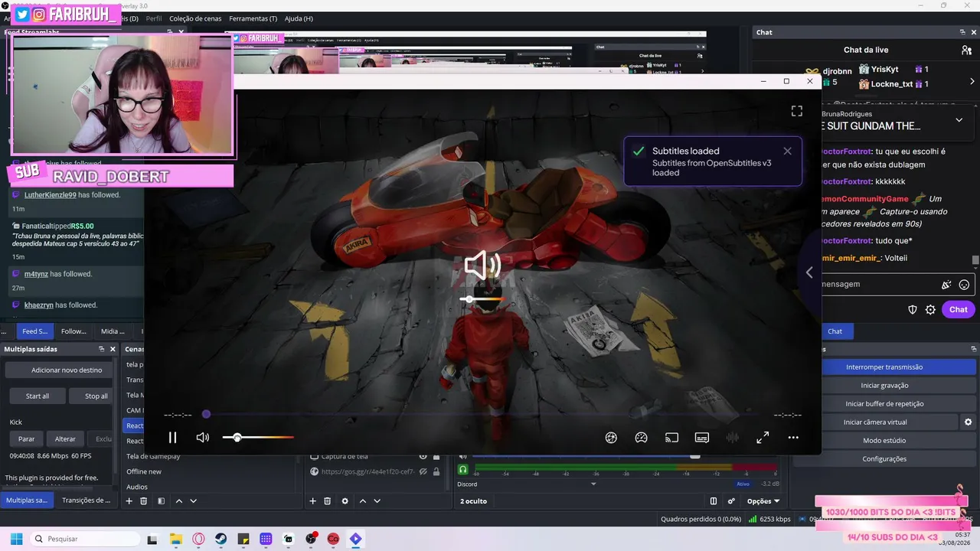The image size is (980, 551).
Task: Open virtual camera settings gear
Action: click(x=968, y=422)
